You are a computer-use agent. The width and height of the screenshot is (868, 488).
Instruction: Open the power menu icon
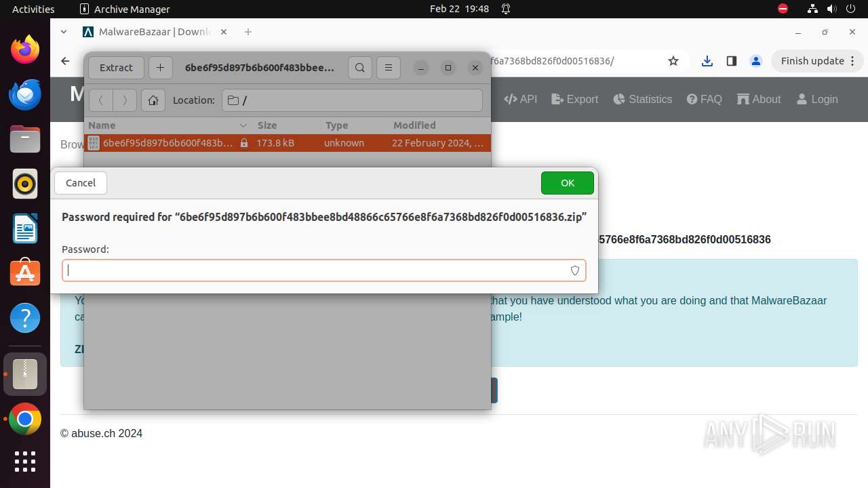point(850,9)
